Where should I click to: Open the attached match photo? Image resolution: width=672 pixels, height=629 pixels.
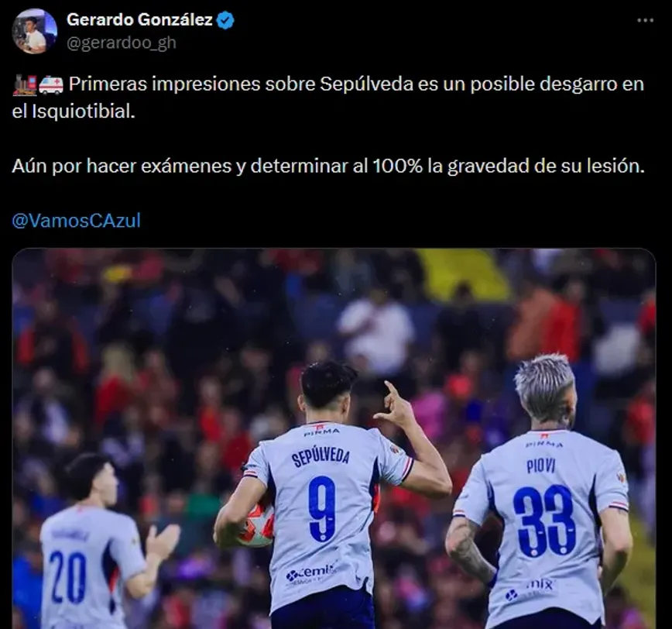tap(334, 438)
